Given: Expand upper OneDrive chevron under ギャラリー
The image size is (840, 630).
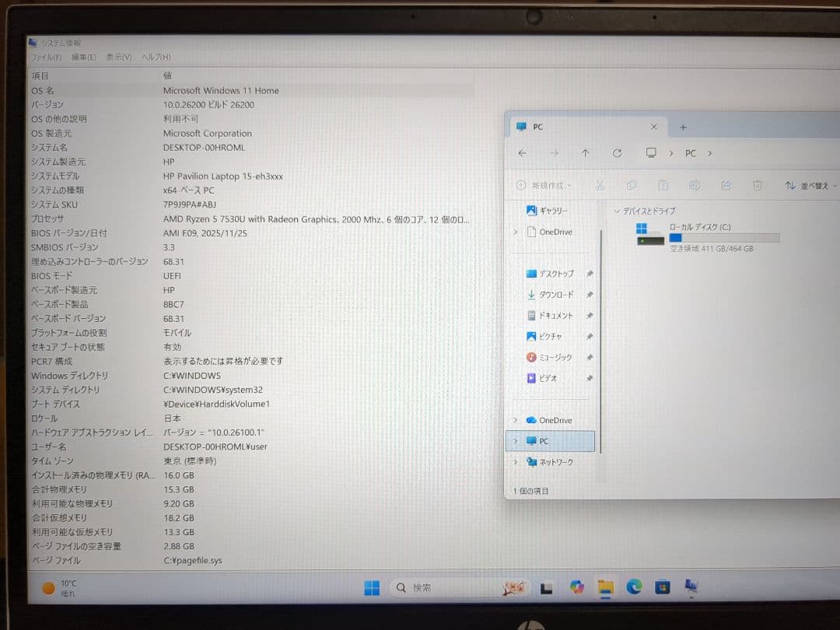Looking at the screenshot, I should click(516, 232).
